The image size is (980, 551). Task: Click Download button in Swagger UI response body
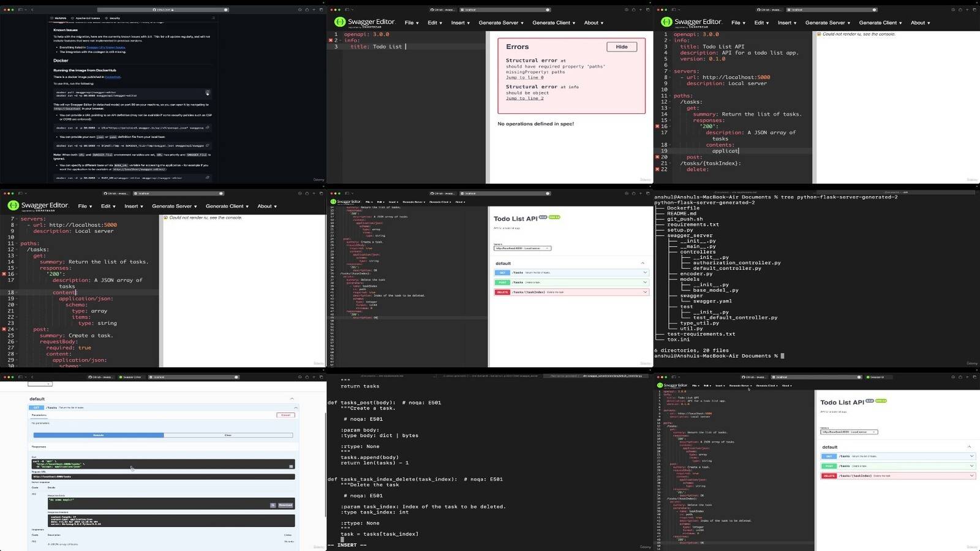pyautogui.click(x=285, y=505)
